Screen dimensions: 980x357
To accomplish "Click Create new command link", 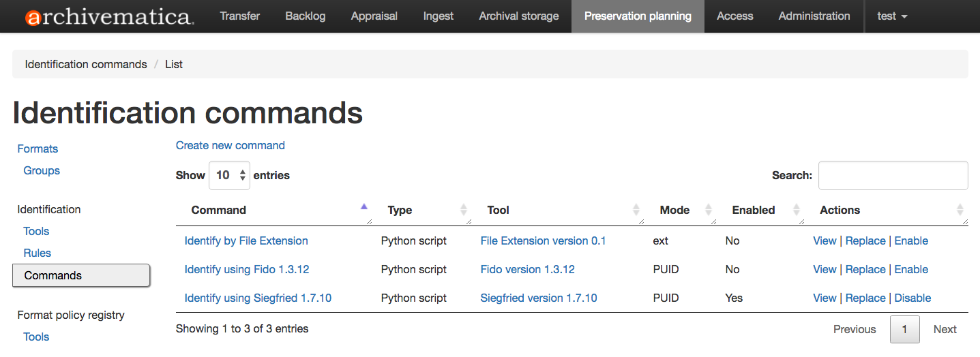I will pyautogui.click(x=231, y=145).
